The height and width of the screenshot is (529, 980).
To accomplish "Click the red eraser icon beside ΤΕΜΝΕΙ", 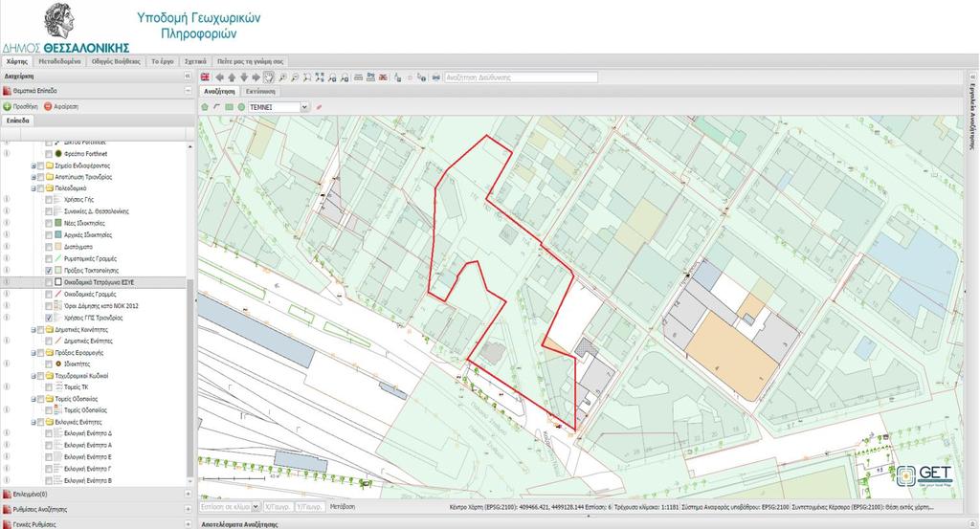I will 320,107.
